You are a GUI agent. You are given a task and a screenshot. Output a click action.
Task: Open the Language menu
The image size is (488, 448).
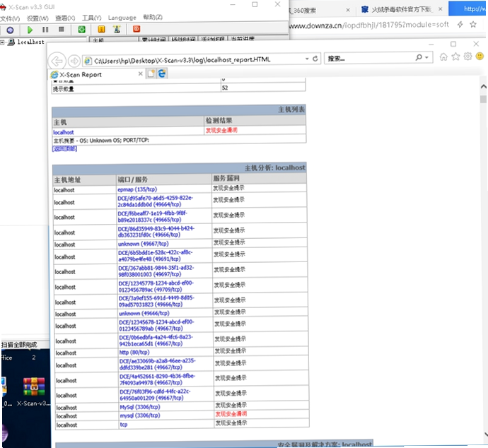point(122,18)
